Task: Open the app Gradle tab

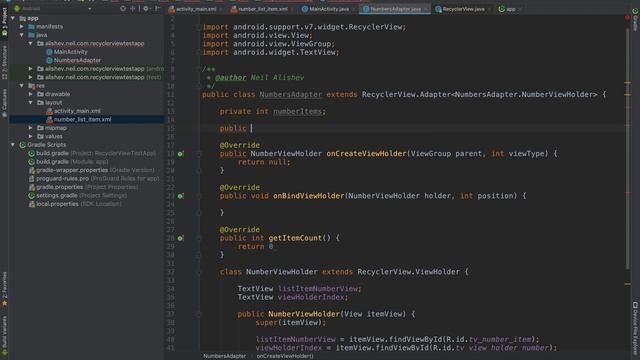Action: pyautogui.click(x=510, y=9)
